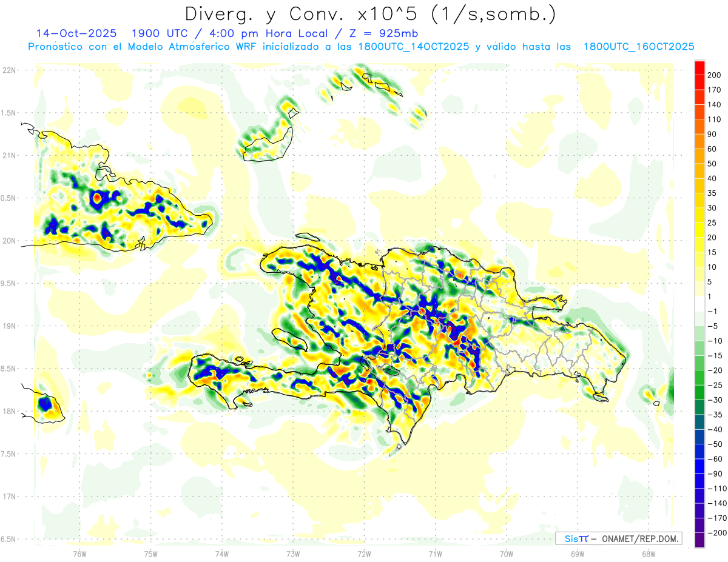728x562 pixels.
Task: Click the '1800UTC_14OCT2025' initialization timestamp
Action: click(x=413, y=47)
